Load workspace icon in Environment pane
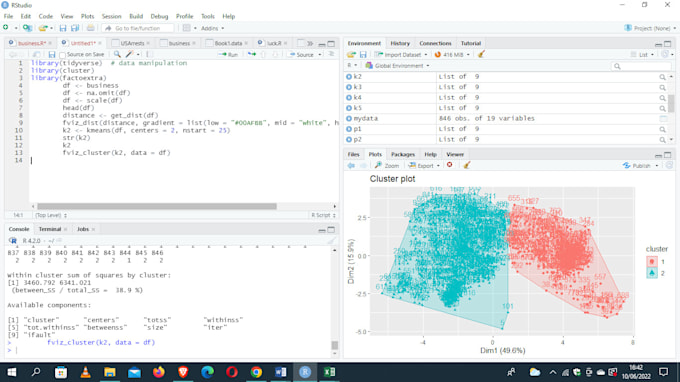Screen dimensions: 680x382 click(351, 55)
